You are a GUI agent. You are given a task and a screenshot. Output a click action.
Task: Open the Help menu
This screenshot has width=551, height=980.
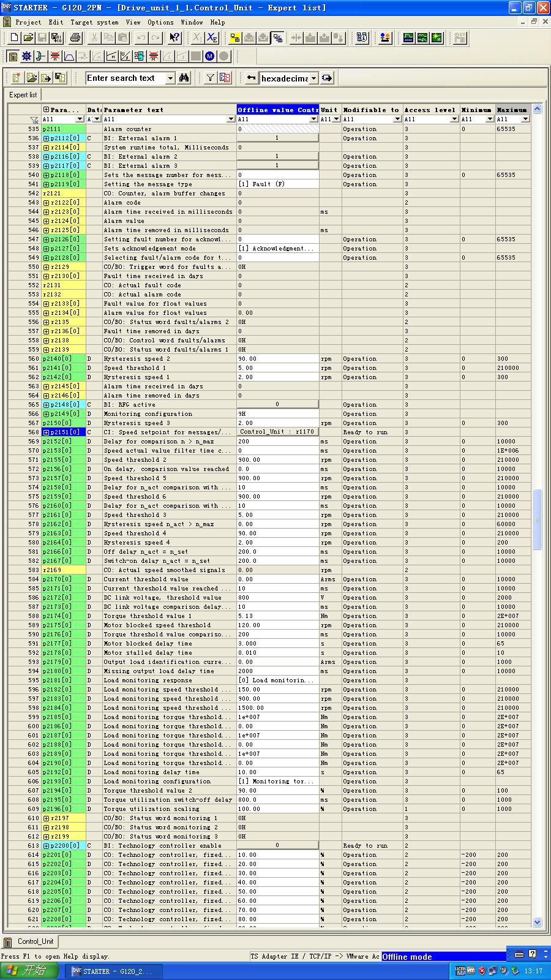coord(217,22)
